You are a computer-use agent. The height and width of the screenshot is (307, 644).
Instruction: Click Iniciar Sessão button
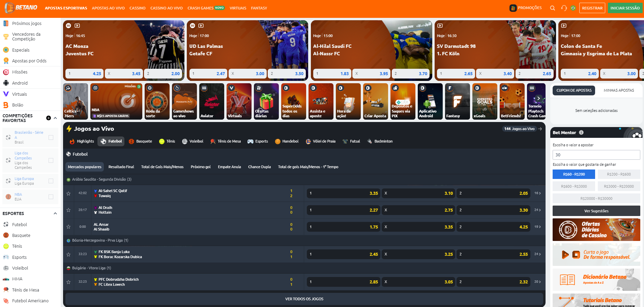tap(625, 8)
